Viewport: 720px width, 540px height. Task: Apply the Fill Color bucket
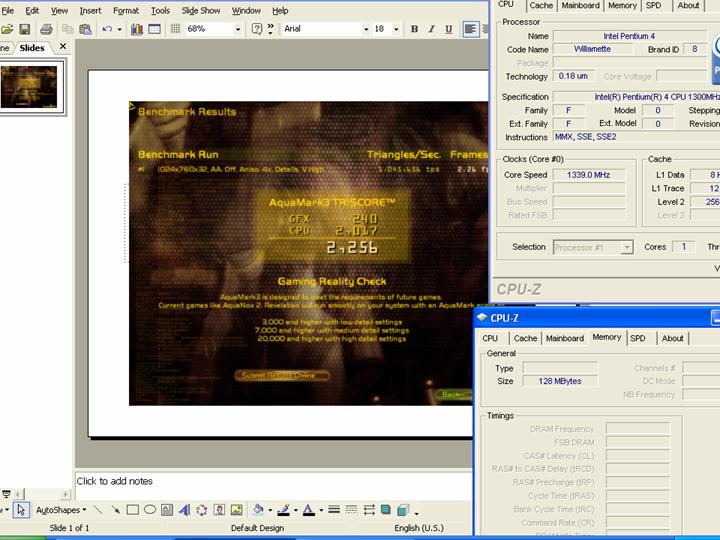tap(259, 510)
